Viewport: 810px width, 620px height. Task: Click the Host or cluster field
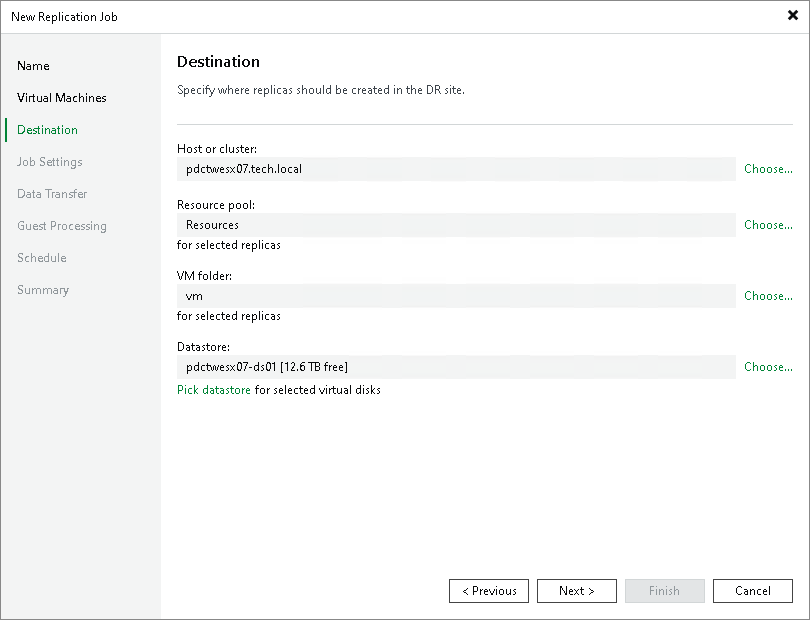coord(456,169)
